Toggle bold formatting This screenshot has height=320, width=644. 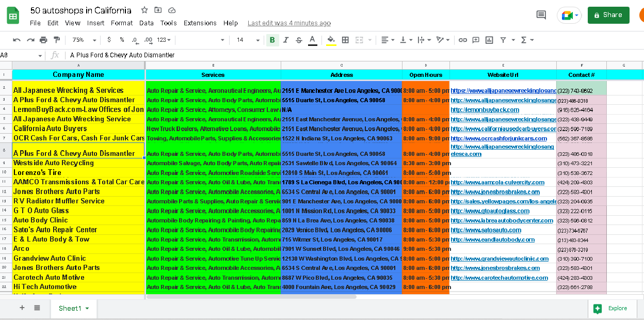(272, 40)
